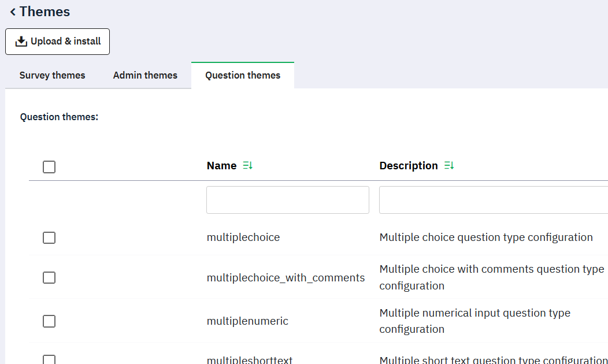The height and width of the screenshot is (364, 608).
Task: Tick the multiplechoice_with_comments row checkbox
Action: pyautogui.click(x=49, y=278)
